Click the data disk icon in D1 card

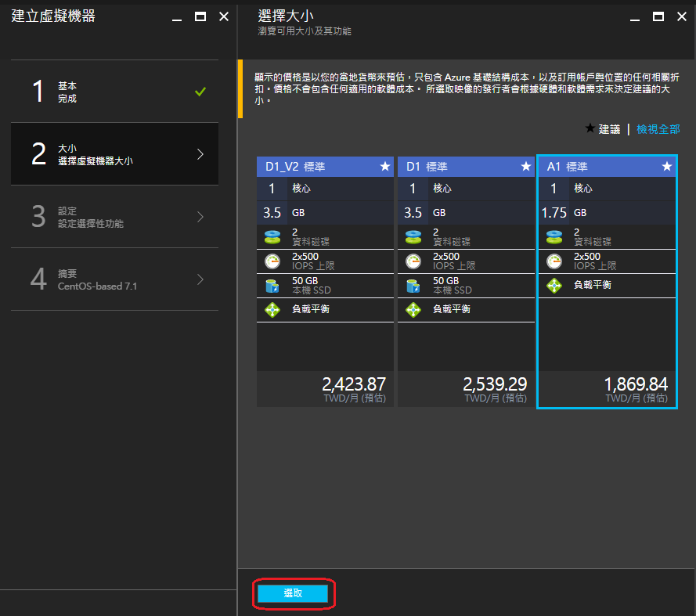tap(413, 237)
